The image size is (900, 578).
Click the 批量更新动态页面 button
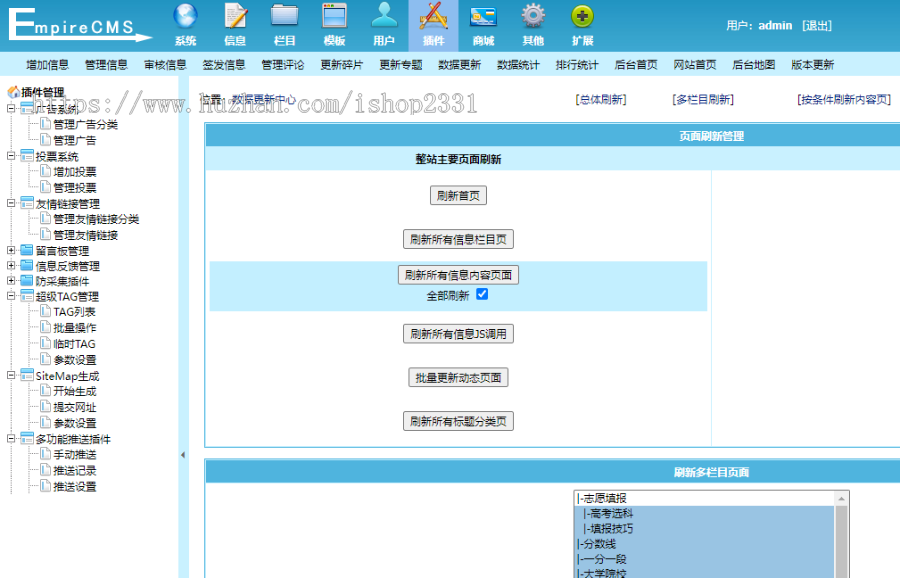(459, 378)
